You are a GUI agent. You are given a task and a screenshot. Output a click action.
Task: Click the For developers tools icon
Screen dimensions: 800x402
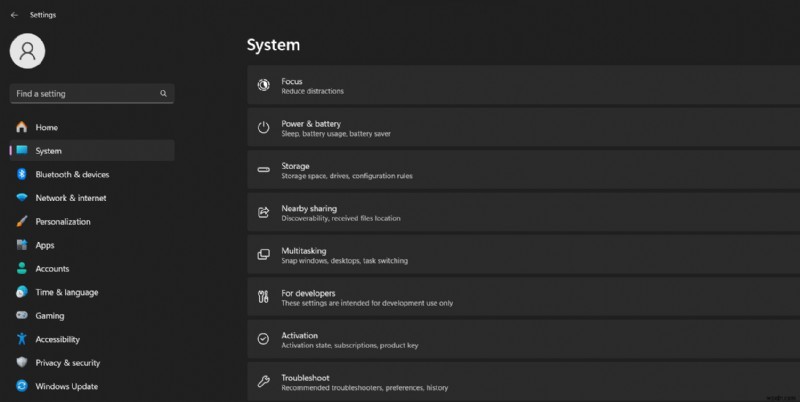click(x=263, y=297)
